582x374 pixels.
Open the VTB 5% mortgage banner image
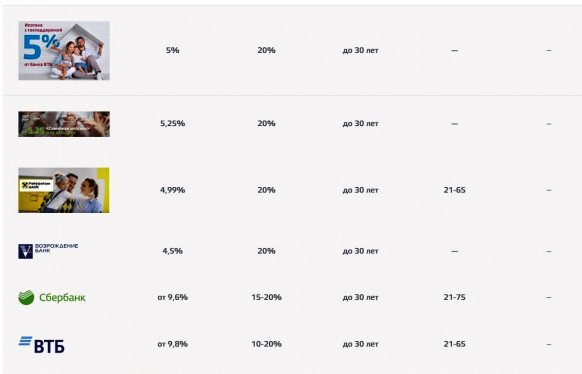point(64,50)
